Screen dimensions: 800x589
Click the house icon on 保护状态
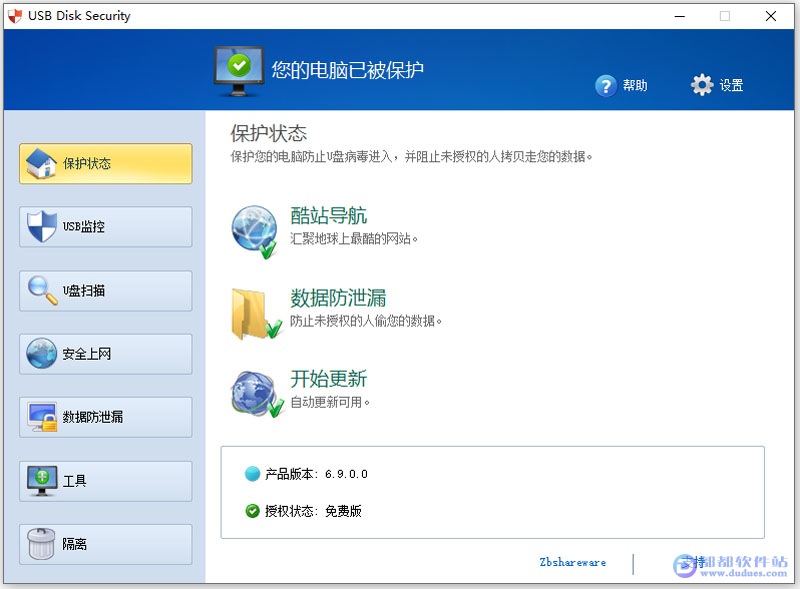coord(41,163)
